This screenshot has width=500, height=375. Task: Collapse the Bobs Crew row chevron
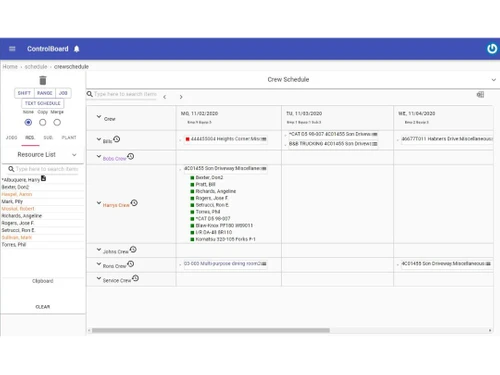click(99, 156)
